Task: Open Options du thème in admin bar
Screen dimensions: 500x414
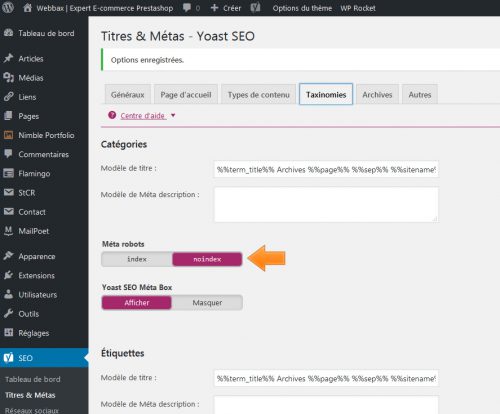Action: [302, 8]
